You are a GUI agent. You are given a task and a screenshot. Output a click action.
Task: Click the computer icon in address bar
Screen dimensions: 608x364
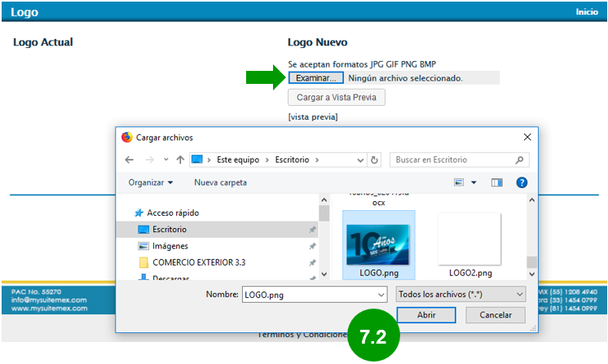coord(197,160)
